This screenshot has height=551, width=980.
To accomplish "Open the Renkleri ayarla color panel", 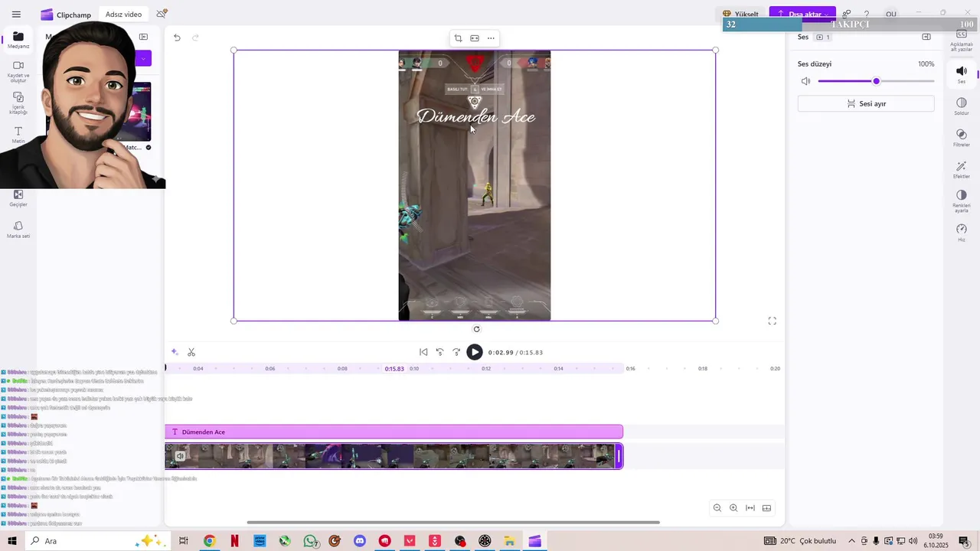I will [x=962, y=201].
